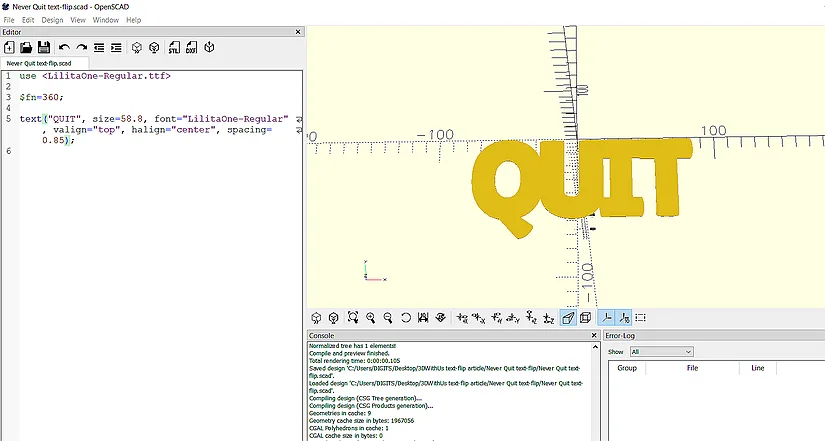
Task: Undo the last edit in the editor
Action: [x=64, y=47]
